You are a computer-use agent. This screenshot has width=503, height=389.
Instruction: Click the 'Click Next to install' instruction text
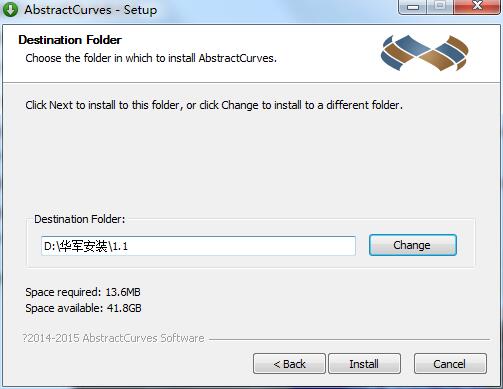[214, 105]
